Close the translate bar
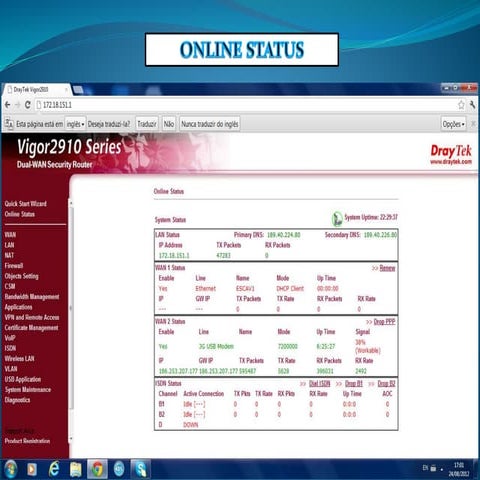This screenshot has height=480, width=480. (473, 124)
